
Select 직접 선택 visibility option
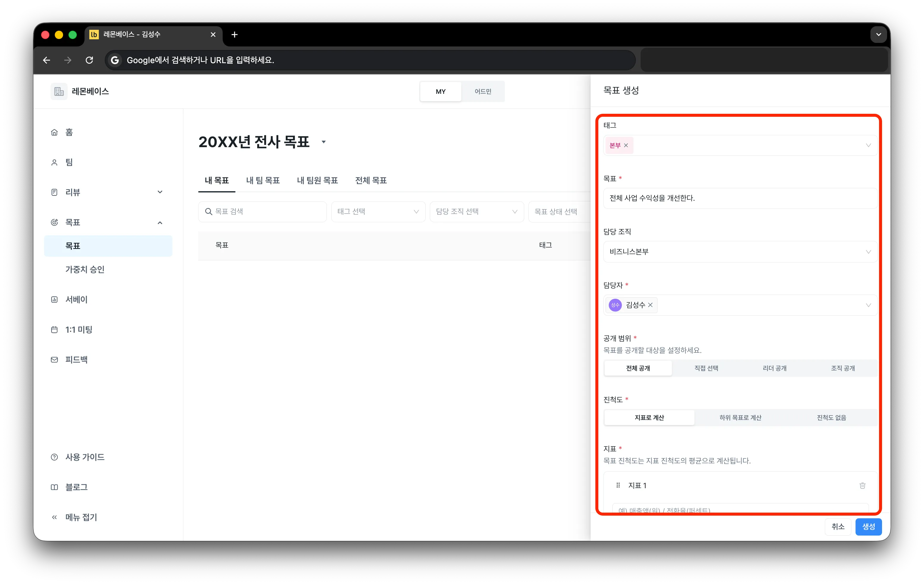click(x=706, y=368)
